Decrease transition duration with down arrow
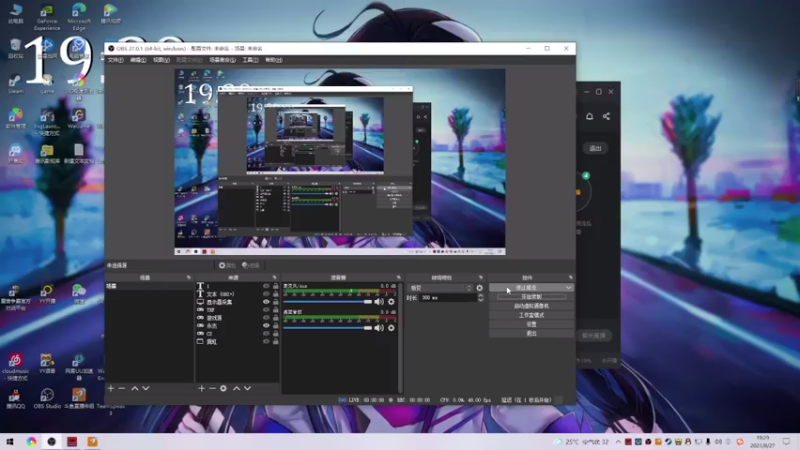The width and height of the screenshot is (800, 450). (480, 300)
